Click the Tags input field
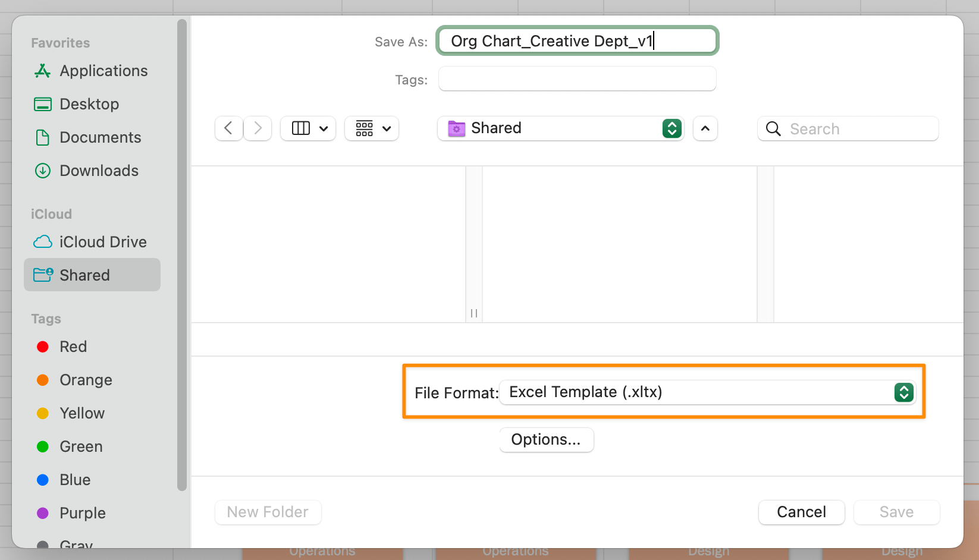979x560 pixels. [577, 79]
